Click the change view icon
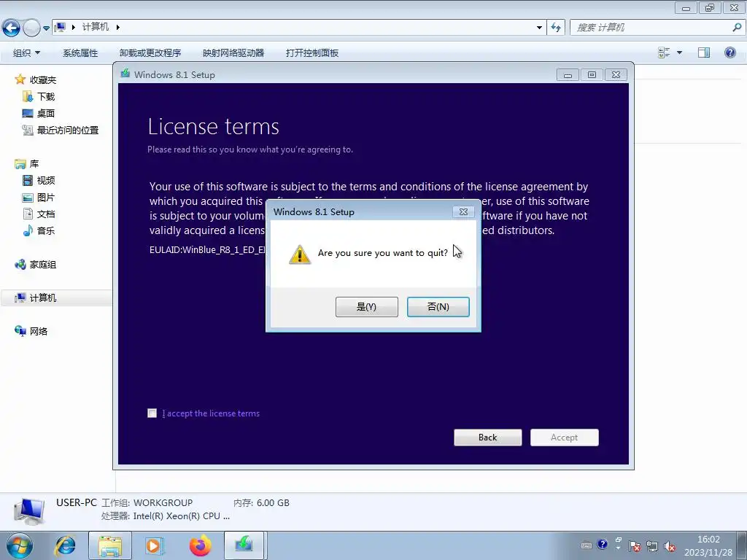The width and height of the screenshot is (747, 560). (x=664, y=52)
